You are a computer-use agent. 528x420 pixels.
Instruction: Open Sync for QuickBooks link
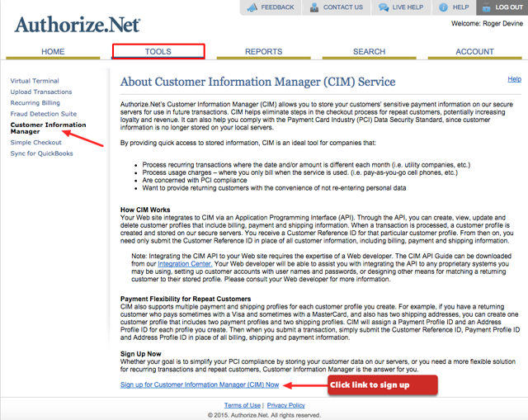pyautogui.click(x=41, y=153)
